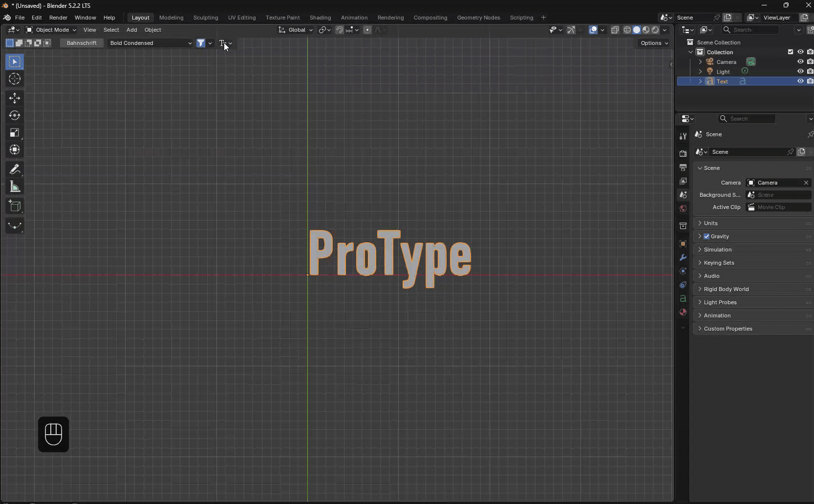
Task: Choose the Add Cube tool
Action: (15, 206)
